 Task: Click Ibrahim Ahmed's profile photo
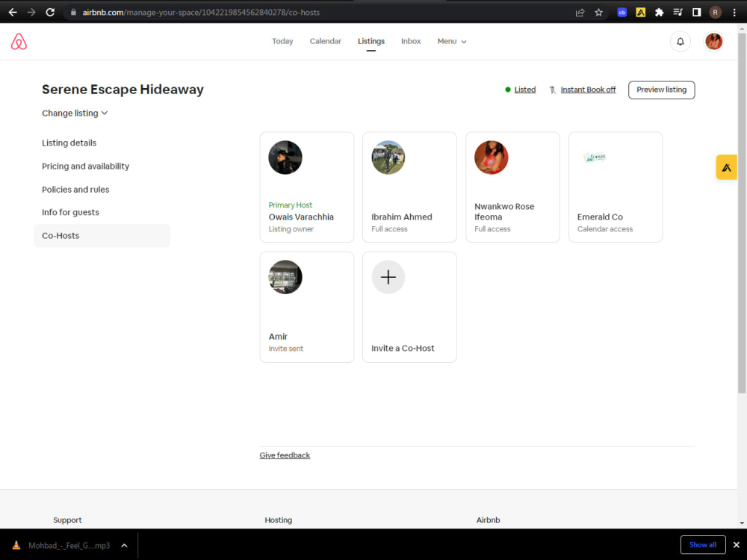click(388, 157)
